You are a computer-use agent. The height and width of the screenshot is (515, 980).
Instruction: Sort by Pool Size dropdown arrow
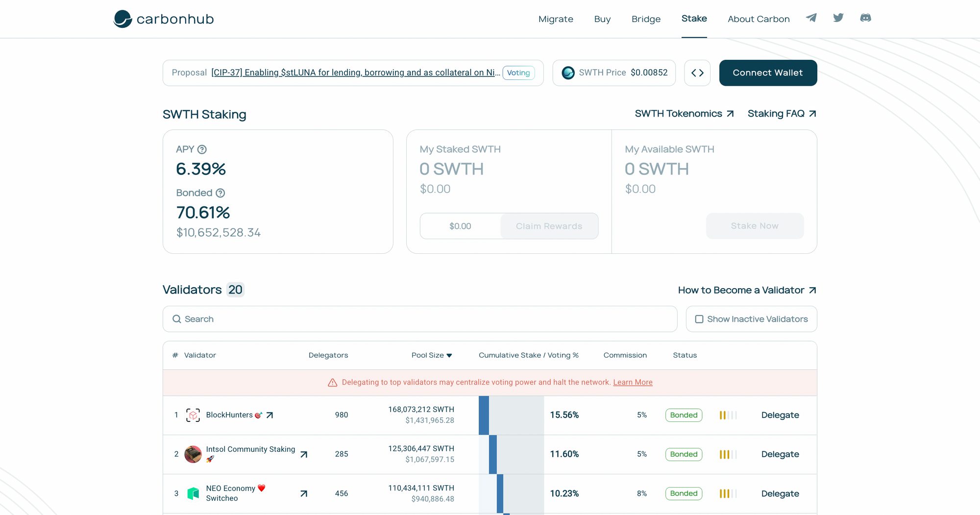click(x=449, y=356)
